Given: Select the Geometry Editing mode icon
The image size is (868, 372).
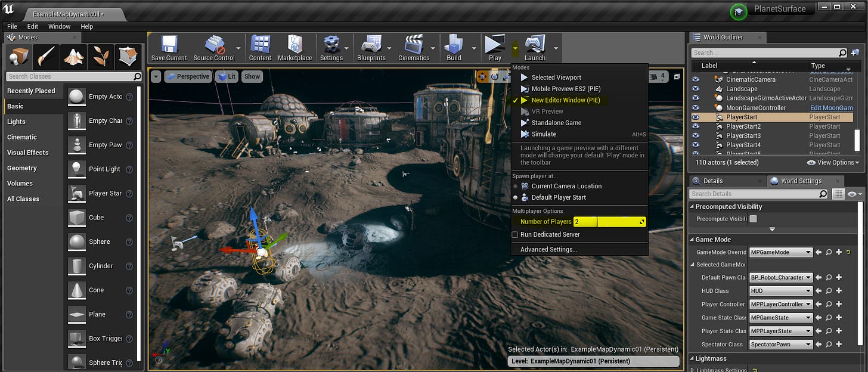Looking at the screenshot, I should pyautogui.click(x=128, y=57).
